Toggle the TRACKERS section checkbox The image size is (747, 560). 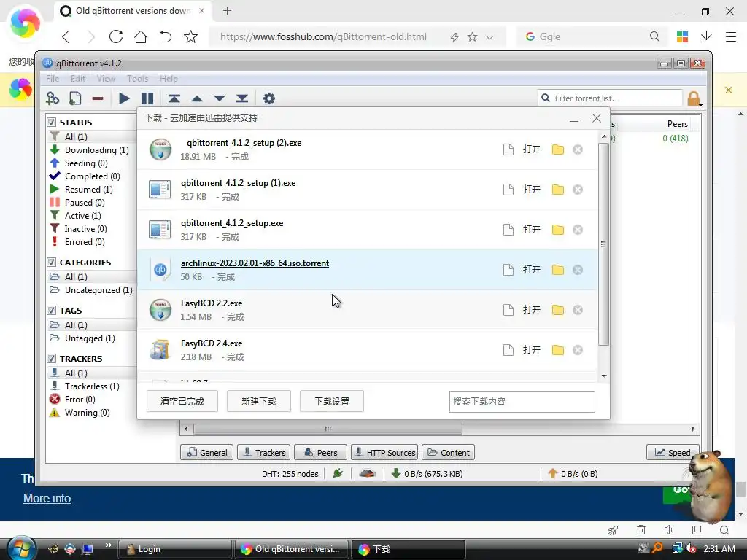pos(52,359)
